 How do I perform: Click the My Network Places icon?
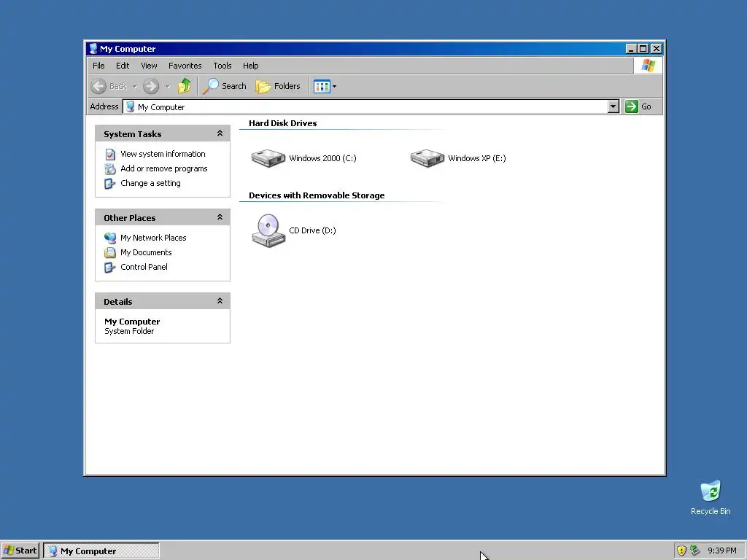[110, 238]
